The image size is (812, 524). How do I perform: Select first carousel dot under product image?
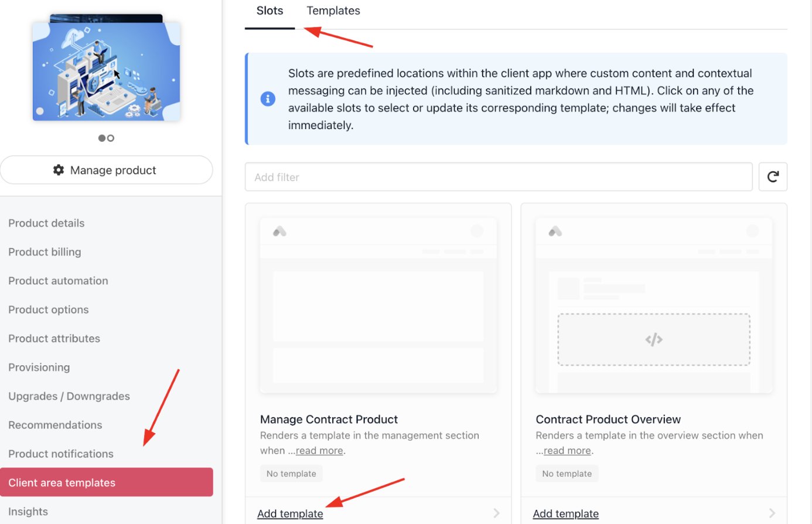[x=102, y=138]
